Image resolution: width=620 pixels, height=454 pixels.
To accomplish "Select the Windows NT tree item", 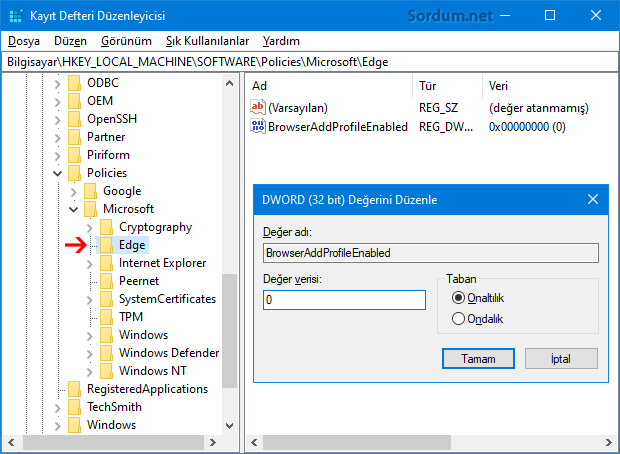I will click(x=153, y=371).
